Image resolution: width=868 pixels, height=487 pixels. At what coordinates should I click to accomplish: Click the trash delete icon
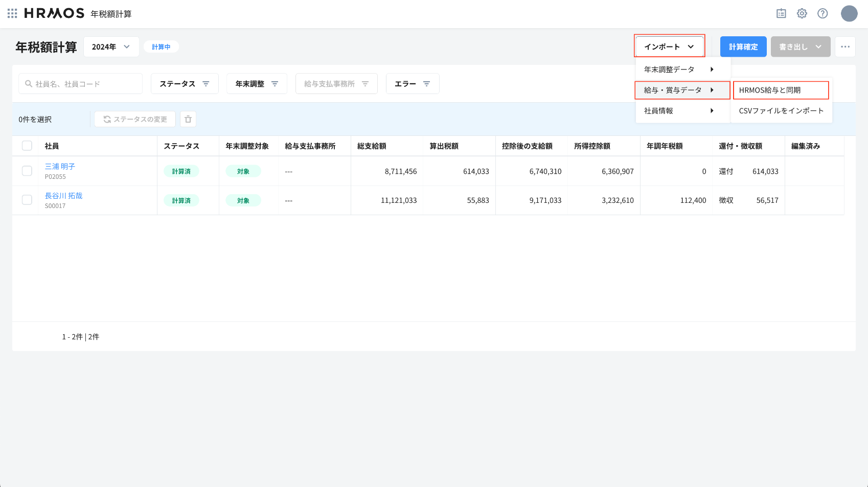point(188,119)
